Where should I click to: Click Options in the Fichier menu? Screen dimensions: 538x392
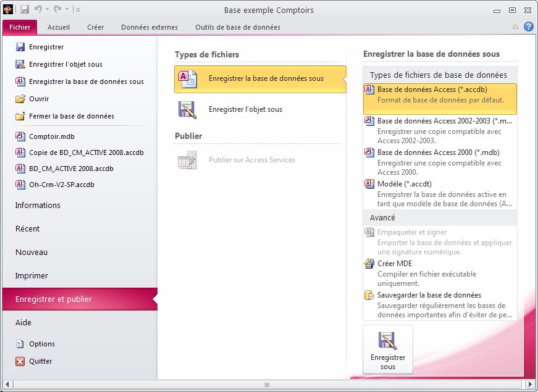[x=41, y=344]
